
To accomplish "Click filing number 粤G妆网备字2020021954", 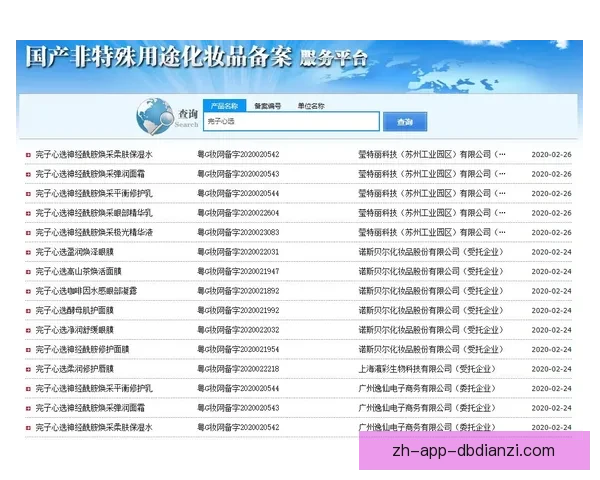I will tap(238, 349).
